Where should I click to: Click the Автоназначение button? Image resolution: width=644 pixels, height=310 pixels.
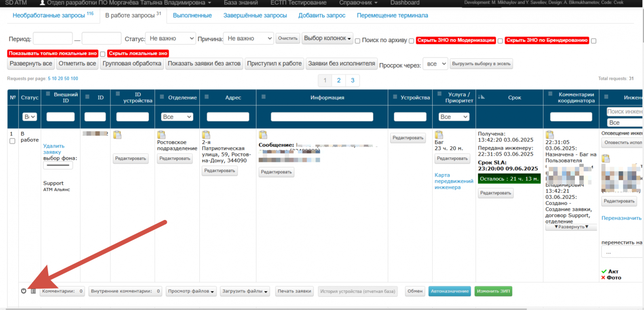449,291
